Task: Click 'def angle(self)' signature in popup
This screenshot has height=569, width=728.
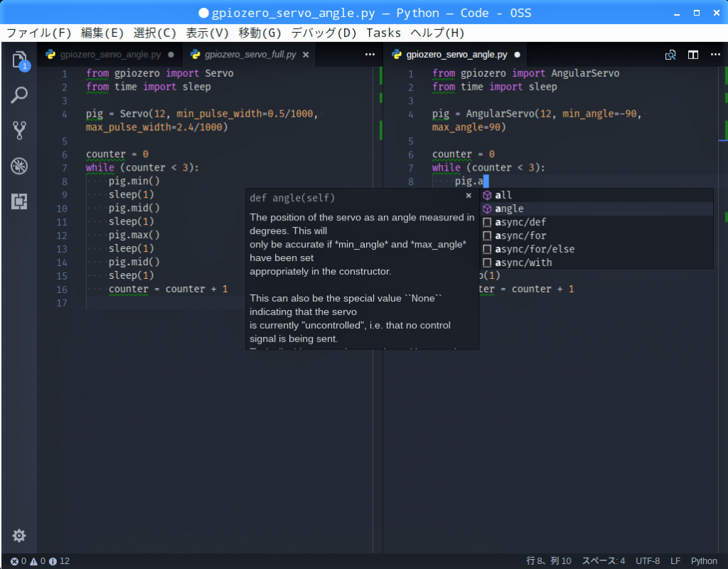Action: (292, 198)
